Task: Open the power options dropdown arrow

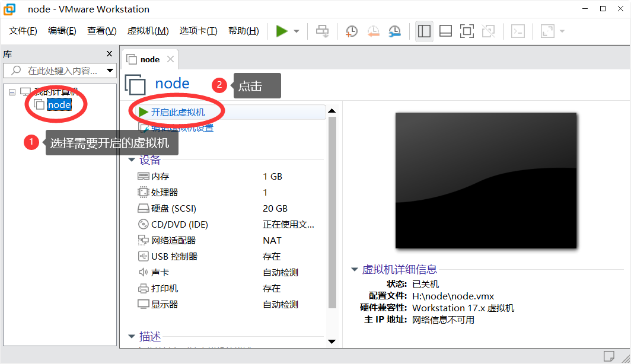Action: (297, 31)
